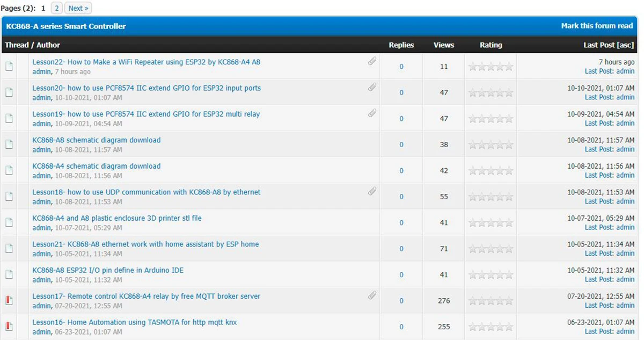Image resolution: width=644 pixels, height=340 pixels.
Task: Click Mark this forum read
Action: [597, 26]
